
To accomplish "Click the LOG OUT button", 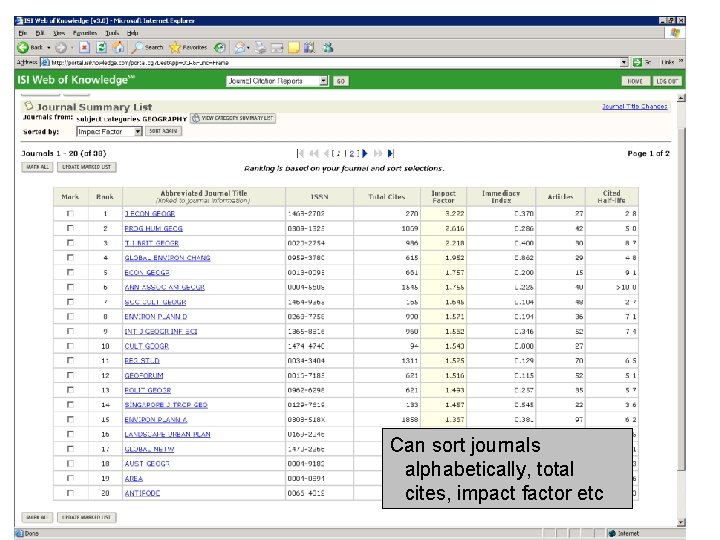I will pos(667,81).
